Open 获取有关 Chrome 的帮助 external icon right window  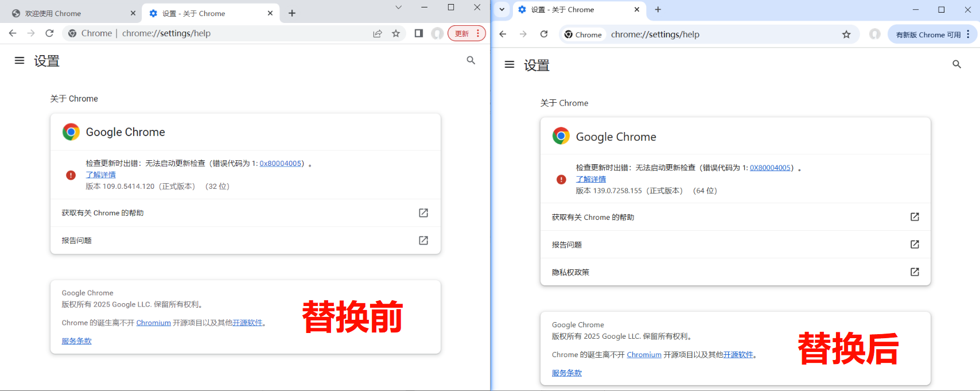click(x=915, y=217)
